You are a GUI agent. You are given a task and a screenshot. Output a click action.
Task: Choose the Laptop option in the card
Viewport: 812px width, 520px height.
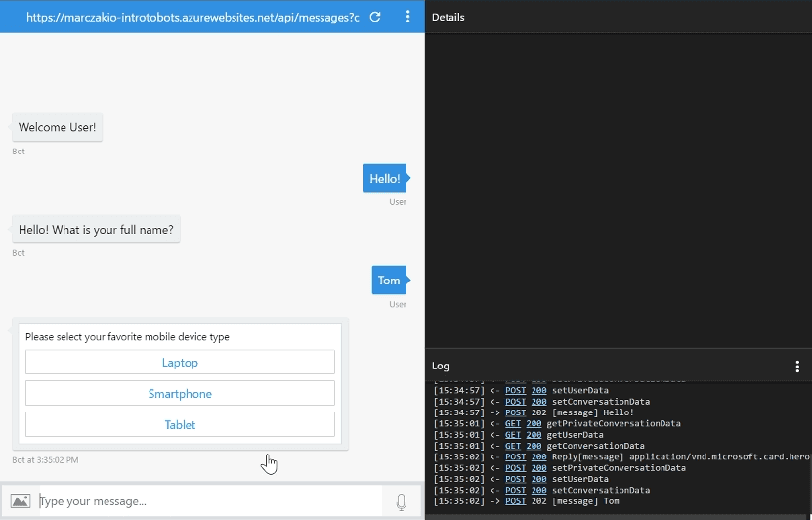(x=180, y=363)
